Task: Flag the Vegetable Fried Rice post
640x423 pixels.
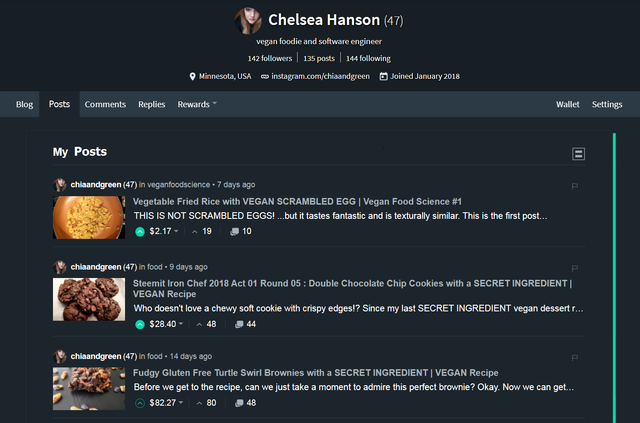Action: (575, 186)
